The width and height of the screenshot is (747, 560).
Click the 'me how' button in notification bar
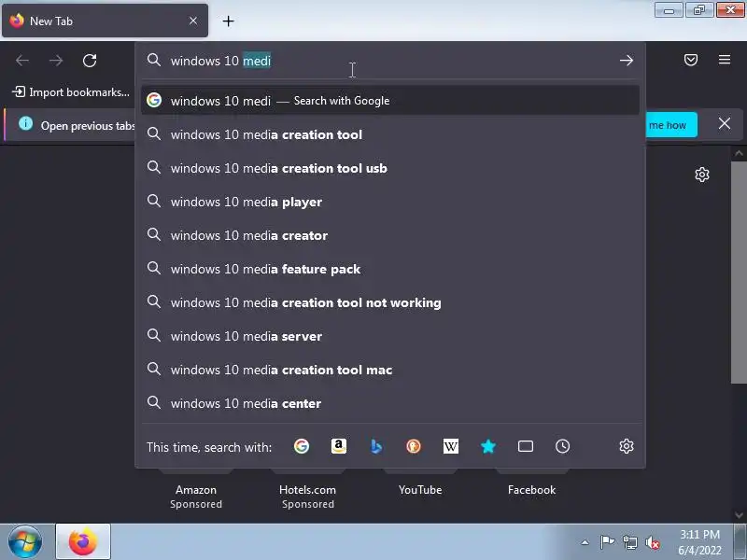(x=671, y=125)
